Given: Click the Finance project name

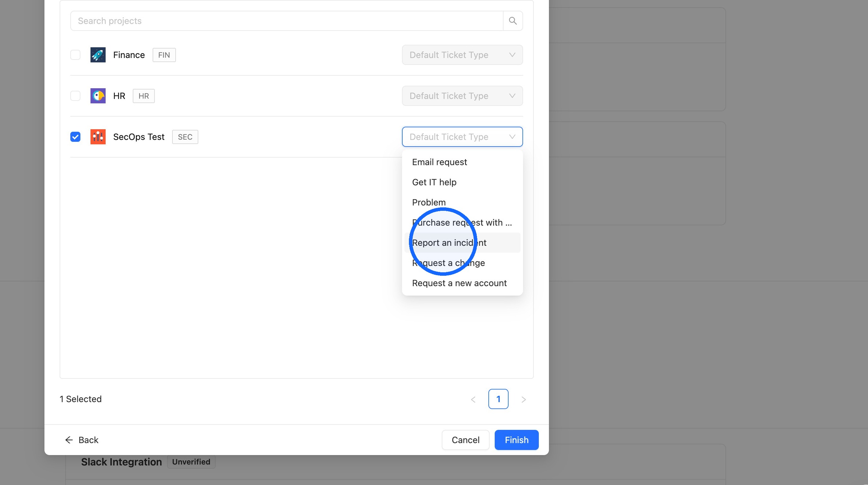Looking at the screenshot, I should (x=129, y=55).
